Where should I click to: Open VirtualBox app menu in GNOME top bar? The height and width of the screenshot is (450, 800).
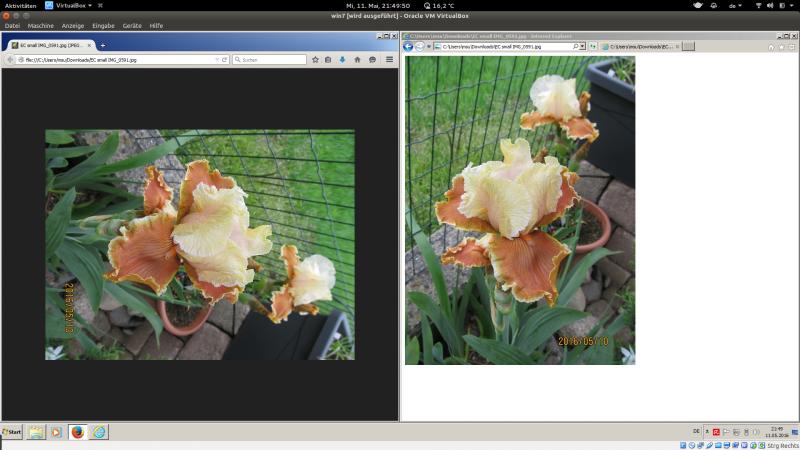pyautogui.click(x=67, y=5)
